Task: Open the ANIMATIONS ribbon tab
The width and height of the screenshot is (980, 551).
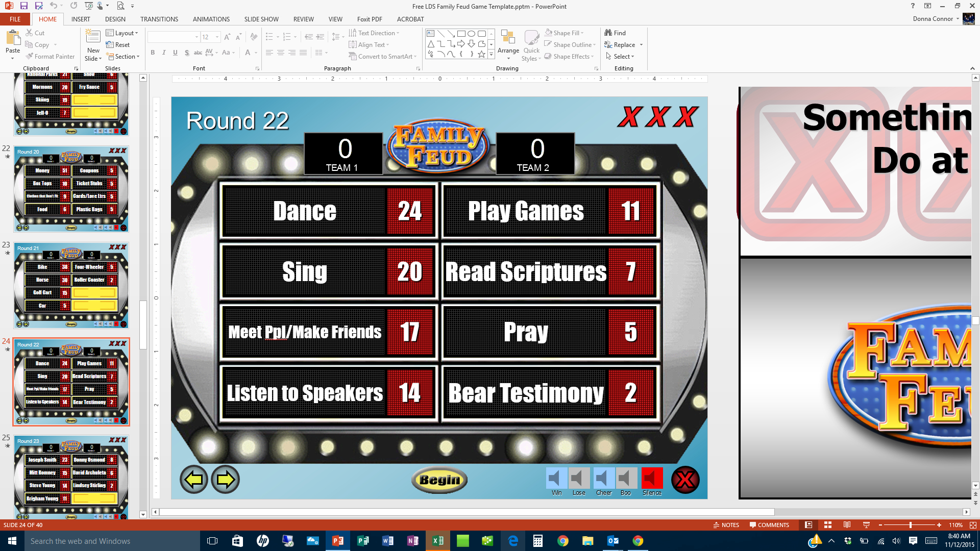Action: (x=211, y=19)
